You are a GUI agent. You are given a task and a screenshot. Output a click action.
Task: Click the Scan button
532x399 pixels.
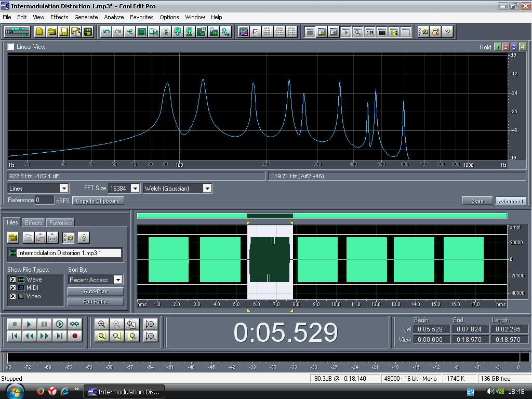tap(477, 201)
